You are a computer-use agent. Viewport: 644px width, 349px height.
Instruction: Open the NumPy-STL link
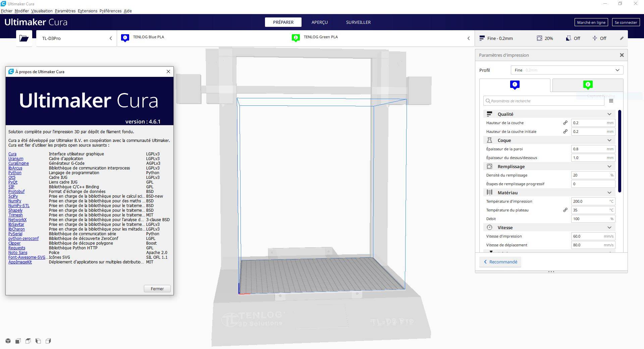(x=19, y=206)
